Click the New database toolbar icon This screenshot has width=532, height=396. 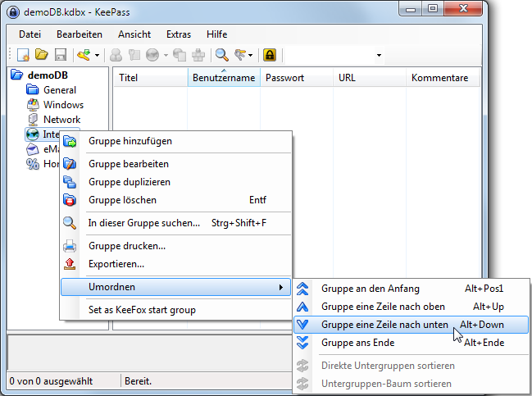24,56
